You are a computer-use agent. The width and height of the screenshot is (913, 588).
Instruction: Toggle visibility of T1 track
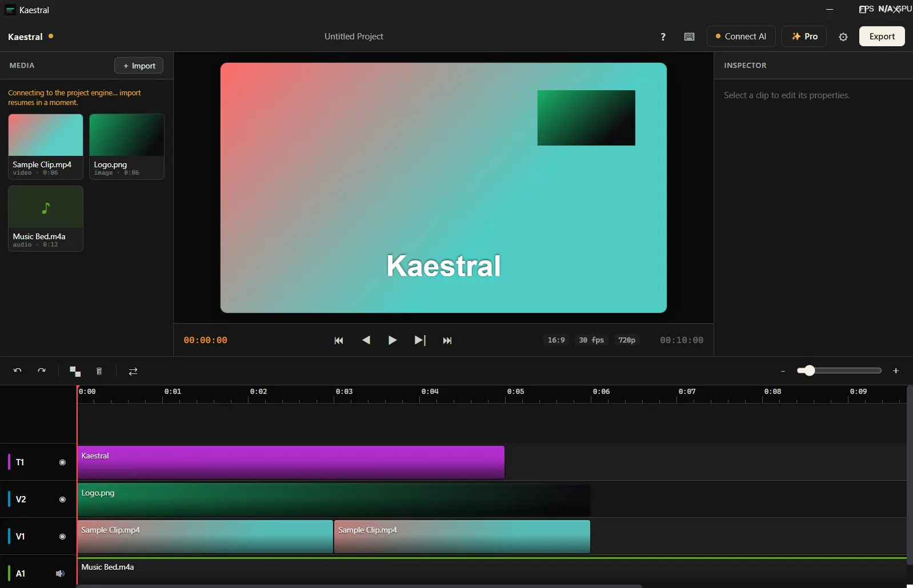point(62,462)
